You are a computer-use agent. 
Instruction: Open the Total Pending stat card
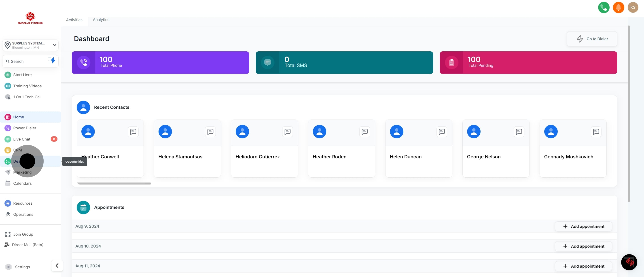[x=528, y=63]
